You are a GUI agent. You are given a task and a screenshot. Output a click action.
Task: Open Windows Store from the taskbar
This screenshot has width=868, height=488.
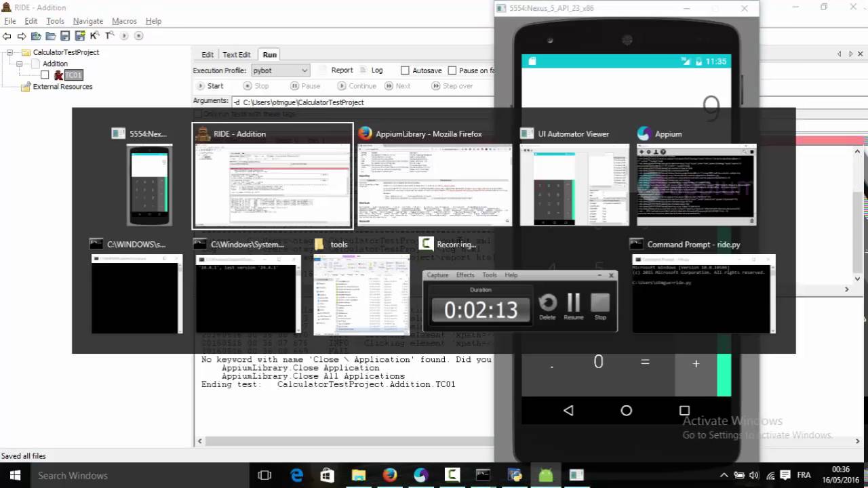[x=328, y=475]
